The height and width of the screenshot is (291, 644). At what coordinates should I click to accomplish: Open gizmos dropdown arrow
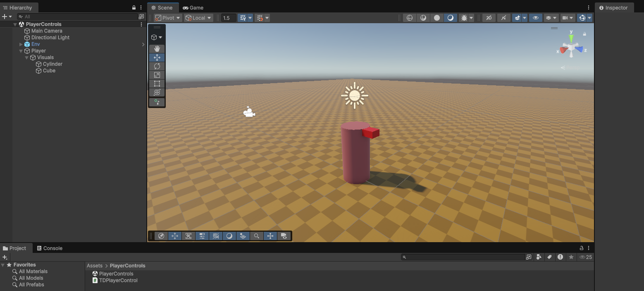[x=590, y=18]
